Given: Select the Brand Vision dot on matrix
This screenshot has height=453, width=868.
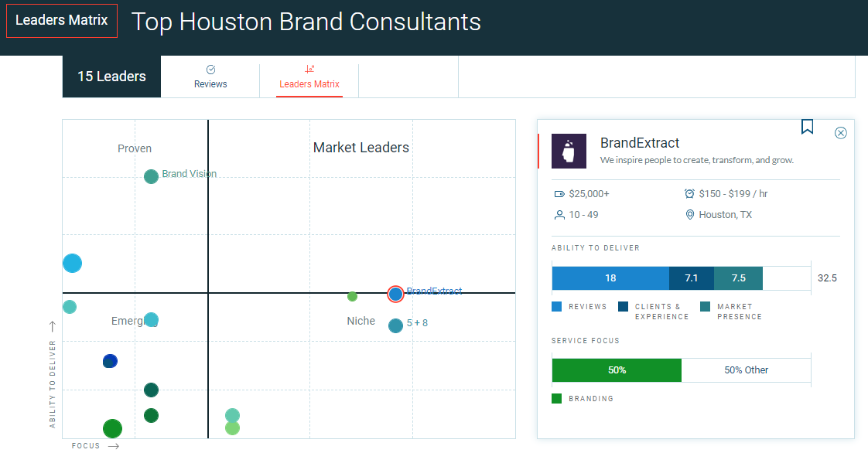Looking at the screenshot, I should click(x=152, y=176).
